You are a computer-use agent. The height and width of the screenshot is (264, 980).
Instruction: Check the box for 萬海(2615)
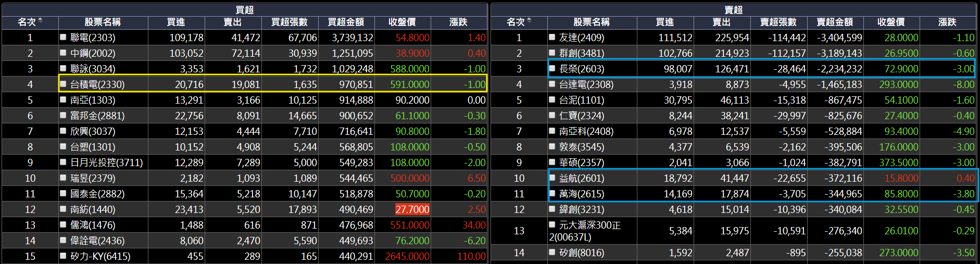pyautogui.click(x=552, y=193)
